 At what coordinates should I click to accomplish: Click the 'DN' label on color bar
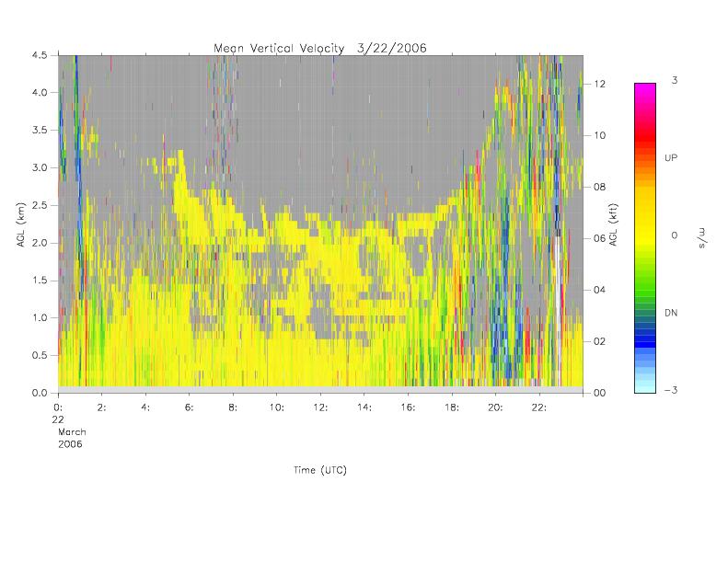[671, 313]
